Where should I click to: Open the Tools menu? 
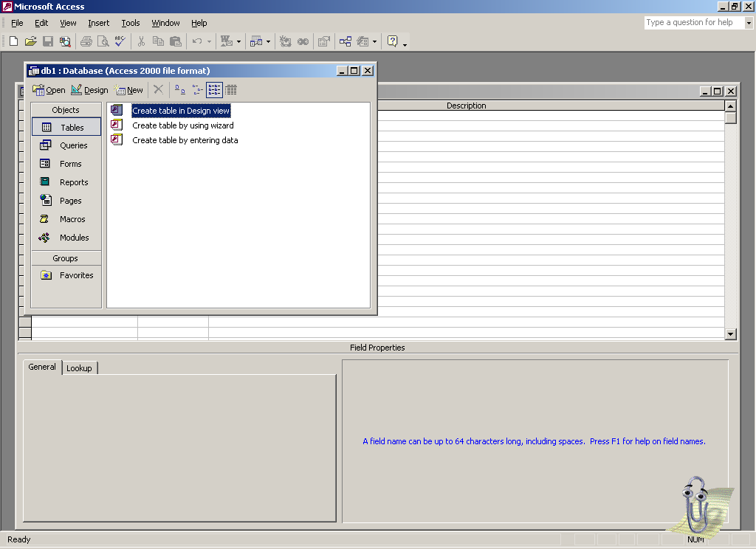click(x=130, y=23)
